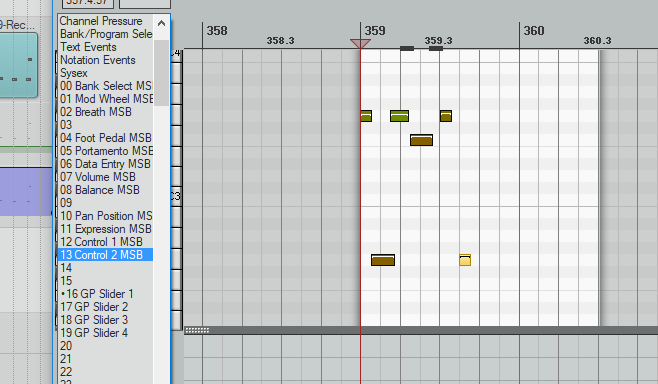Select 11 Expression MSB

(105, 229)
